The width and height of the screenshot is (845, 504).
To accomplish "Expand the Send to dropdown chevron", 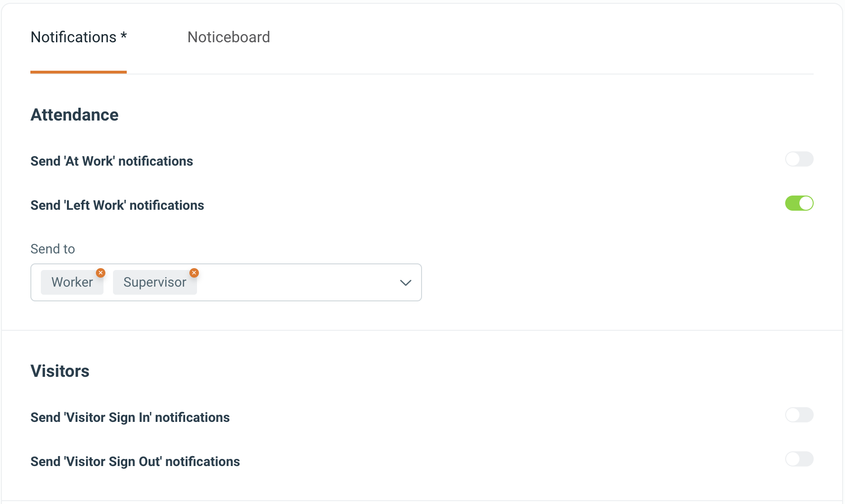I will pos(405,283).
